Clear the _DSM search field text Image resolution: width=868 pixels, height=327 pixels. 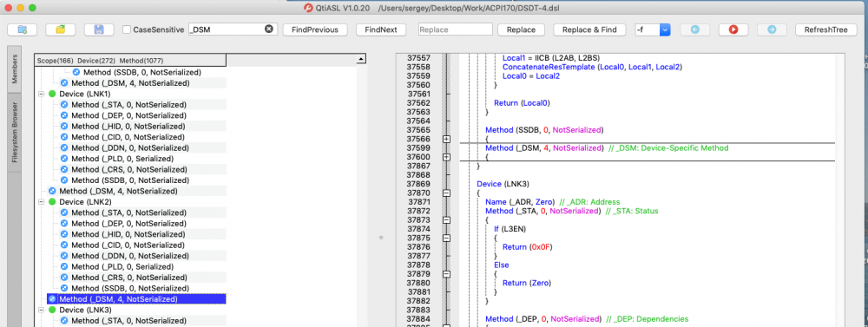pos(269,29)
